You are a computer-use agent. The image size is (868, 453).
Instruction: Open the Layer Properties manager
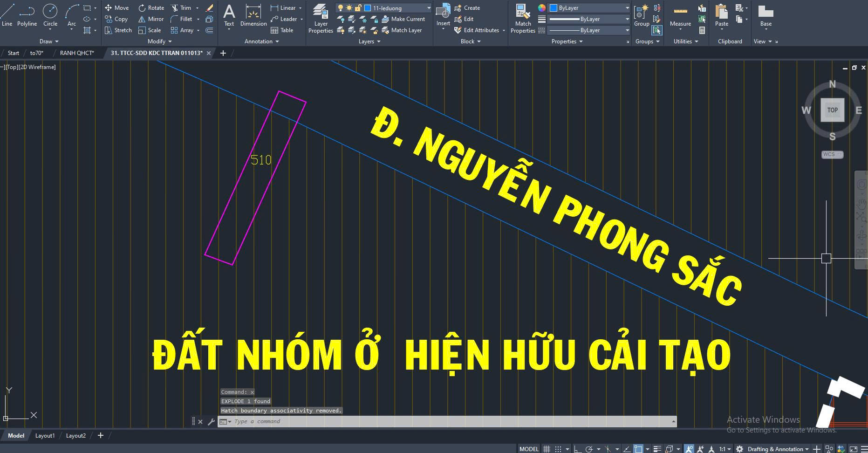tap(321, 19)
